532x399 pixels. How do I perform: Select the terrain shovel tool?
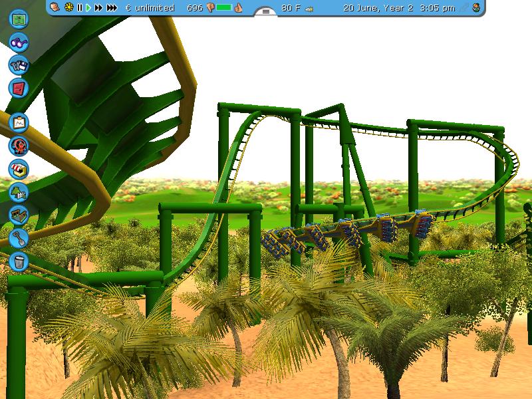pyautogui.click(x=19, y=239)
